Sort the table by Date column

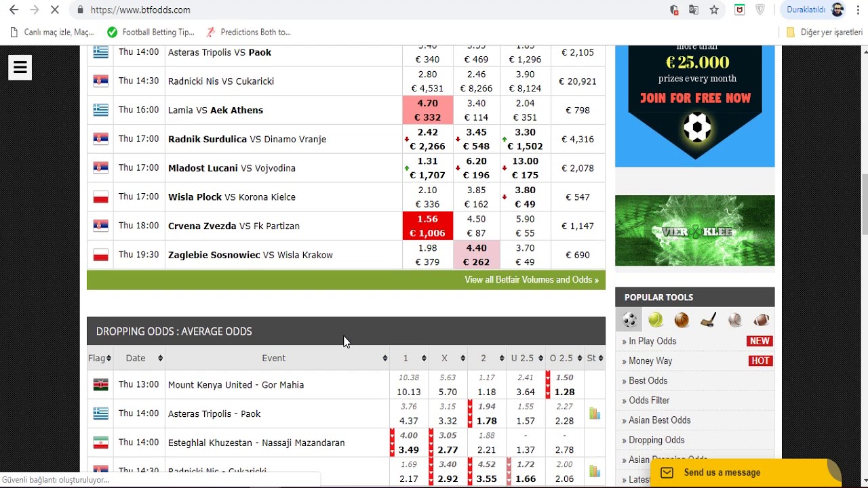[x=139, y=358]
